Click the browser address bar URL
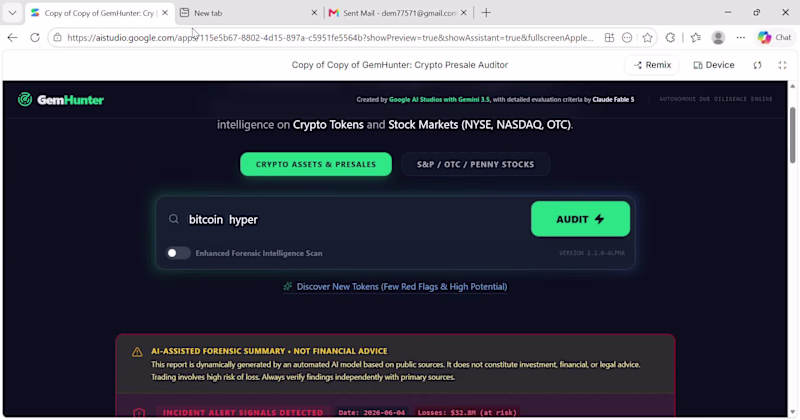This screenshot has width=800, height=420. click(x=330, y=38)
